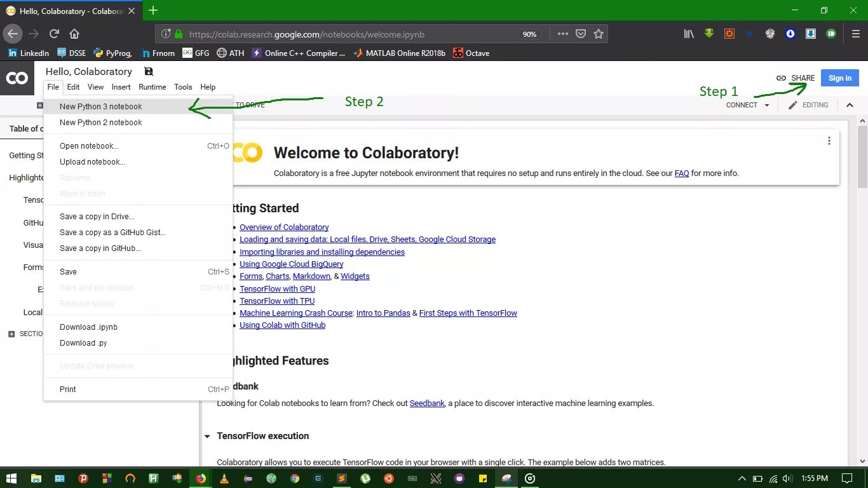Choose Upload notebook... menu entry
Screen dimensions: 868x488
(x=139, y=162)
